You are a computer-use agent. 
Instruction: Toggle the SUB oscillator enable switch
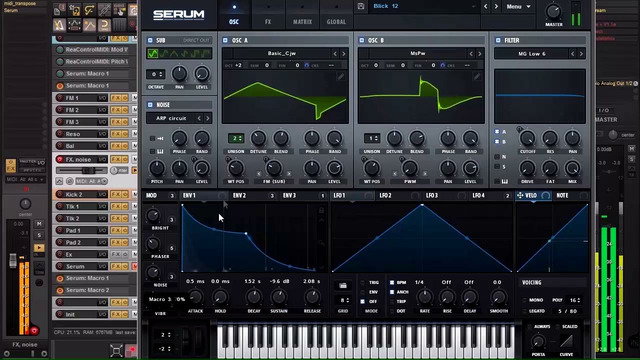click(x=150, y=40)
